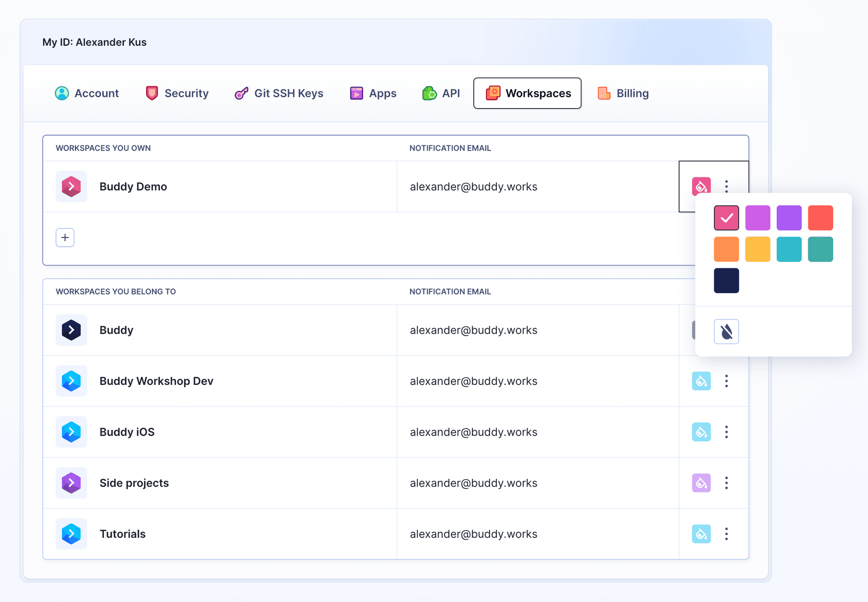Screen dimensions: 868x602
Task: Click notification email in Tutorials row
Action: click(474, 534)
